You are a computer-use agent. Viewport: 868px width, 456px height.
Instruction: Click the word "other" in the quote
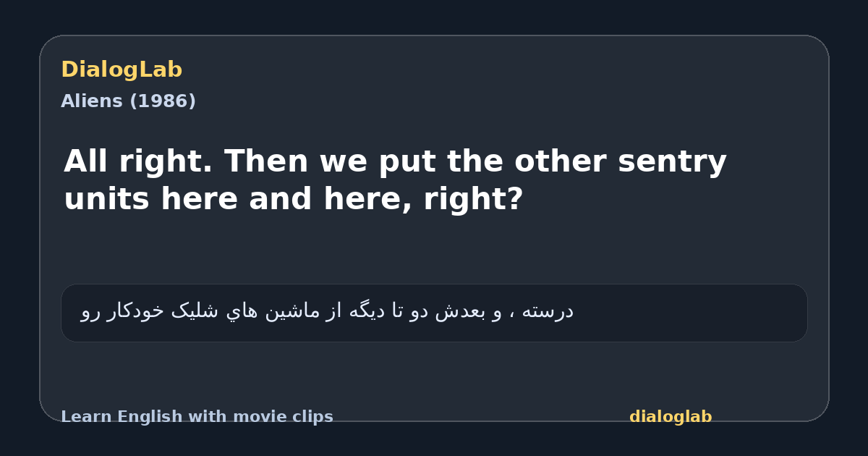coord(561,161)
